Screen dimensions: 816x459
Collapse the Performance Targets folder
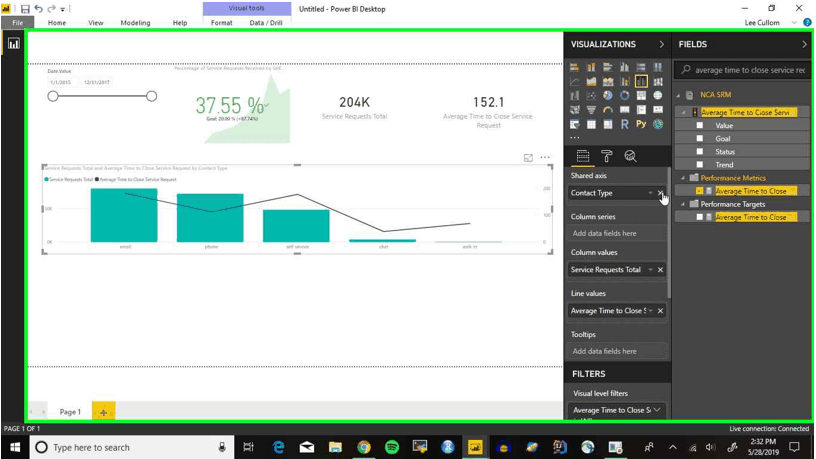[683, 204]
